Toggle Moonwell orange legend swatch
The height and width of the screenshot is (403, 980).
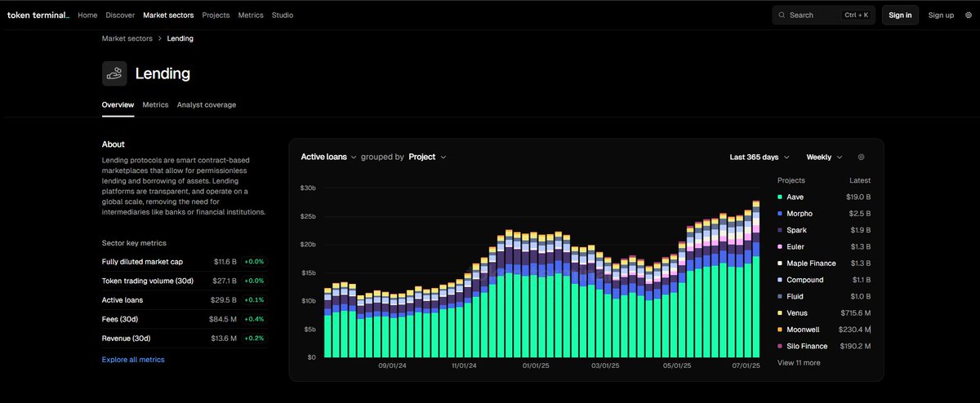[781, 330]
